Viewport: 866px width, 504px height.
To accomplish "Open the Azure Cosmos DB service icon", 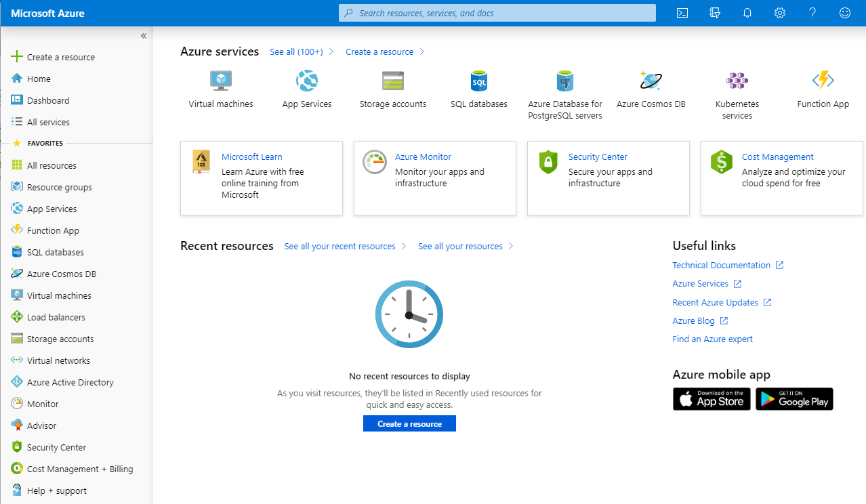I will tap(651, 81).
